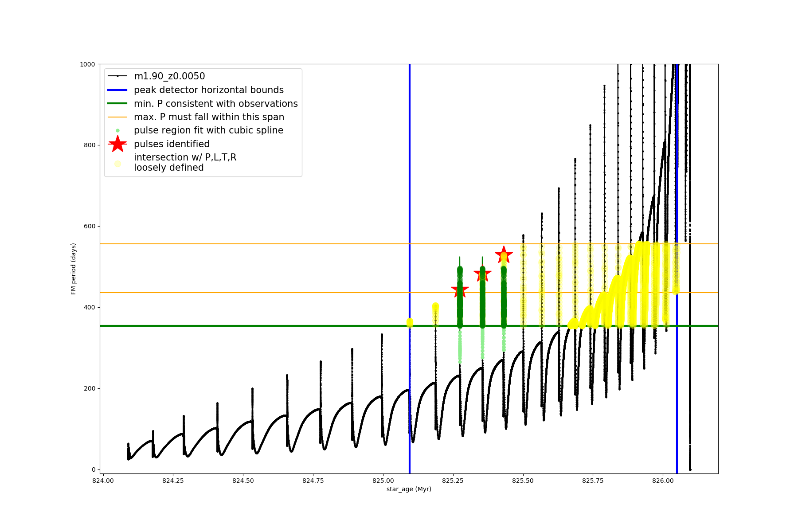Click the middle red star on the plot
Image resolution: width=798 pixels, height=532 pixels.
click(x=482, y=274)
